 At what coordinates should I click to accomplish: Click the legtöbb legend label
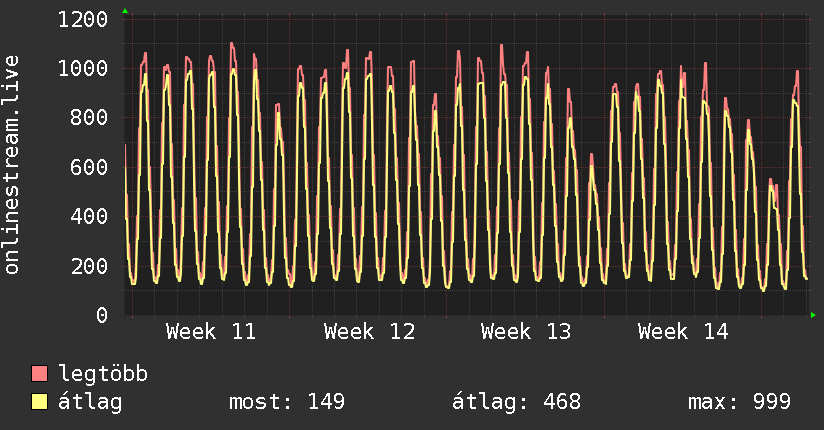pos(104,375)
